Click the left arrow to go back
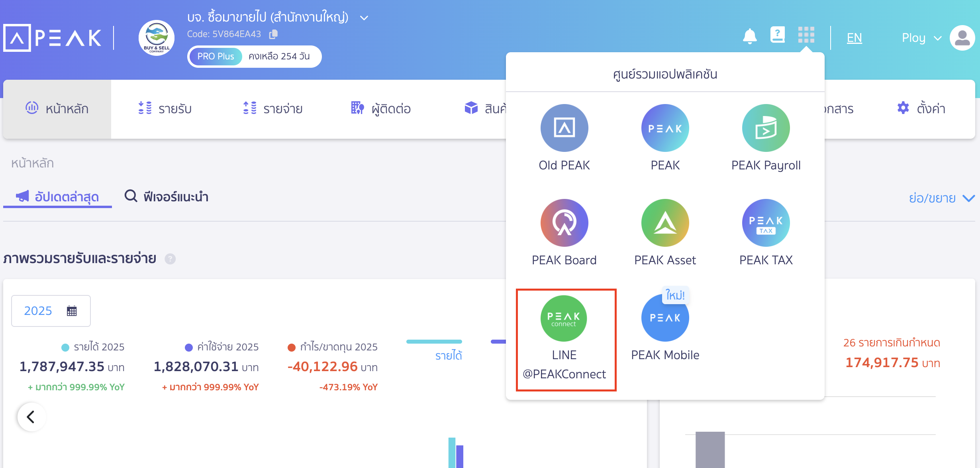 click(x=31, y=417)
